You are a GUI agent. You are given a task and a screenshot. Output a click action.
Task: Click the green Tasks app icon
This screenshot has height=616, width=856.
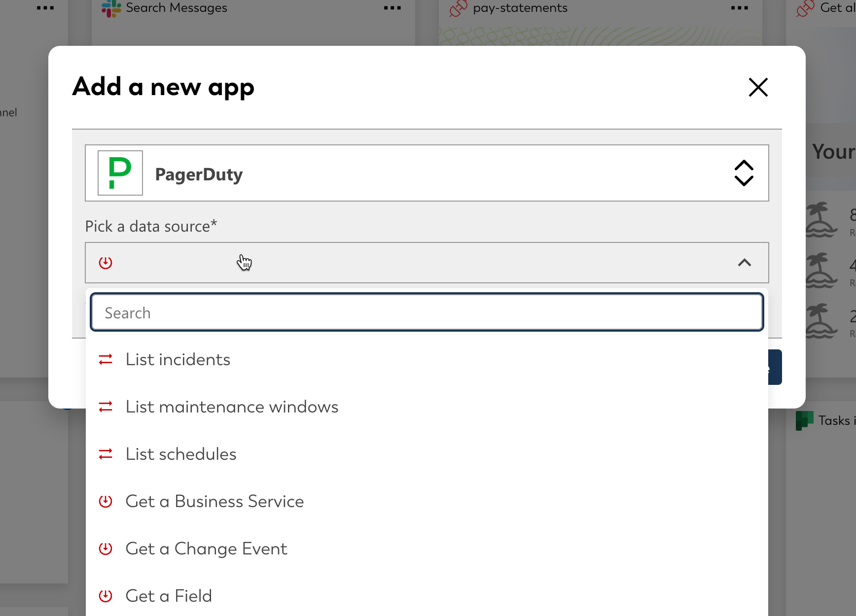[804, 420]
